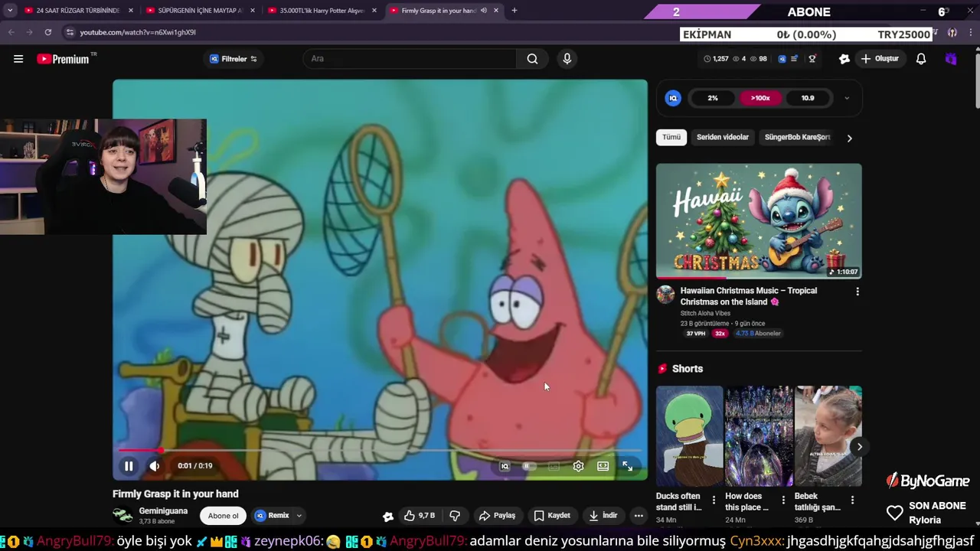This screenshot has height=551, width=980.
Task: Show more category chips with right arrow
Action: point(849,138)
